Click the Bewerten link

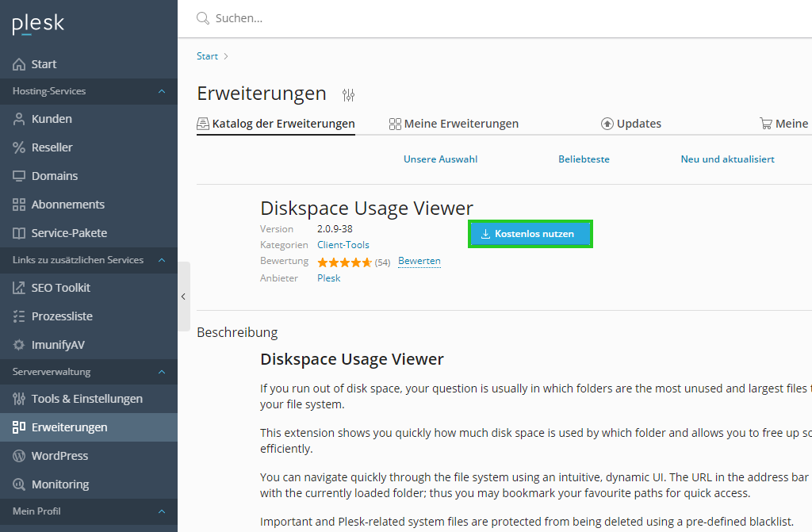(419, 261)
